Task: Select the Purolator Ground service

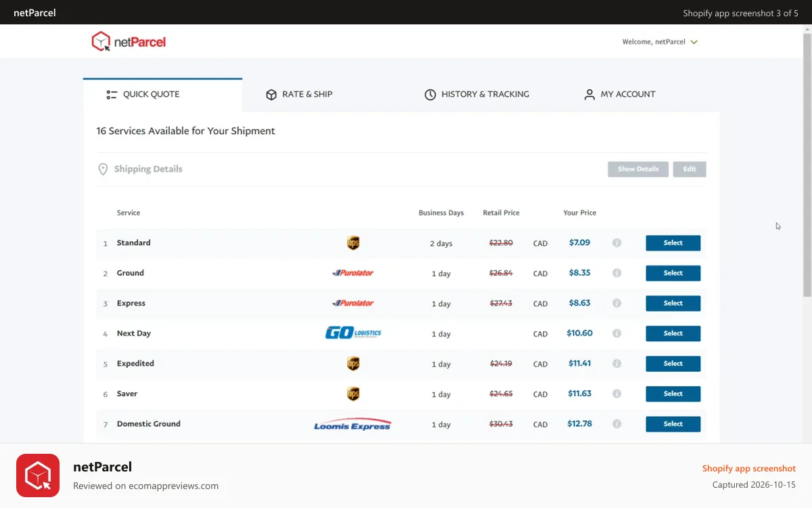Action: tap(673, 273)
